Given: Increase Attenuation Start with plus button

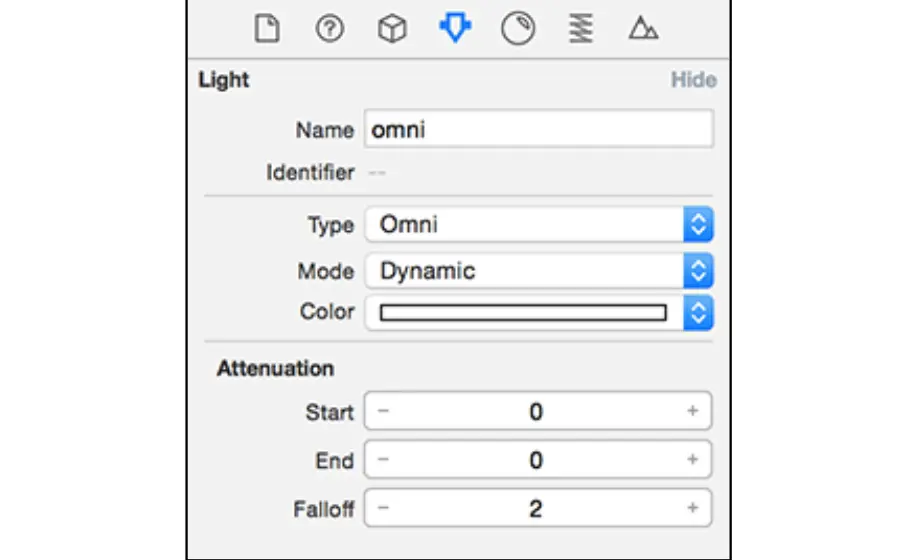Looking at the screenshot, I should tap(693, 411).
